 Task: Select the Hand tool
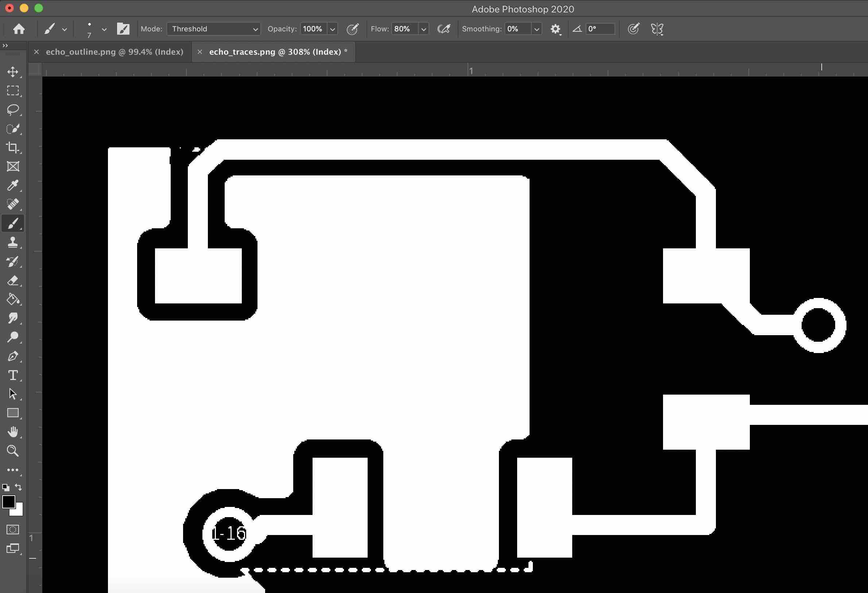coord(13,432)
